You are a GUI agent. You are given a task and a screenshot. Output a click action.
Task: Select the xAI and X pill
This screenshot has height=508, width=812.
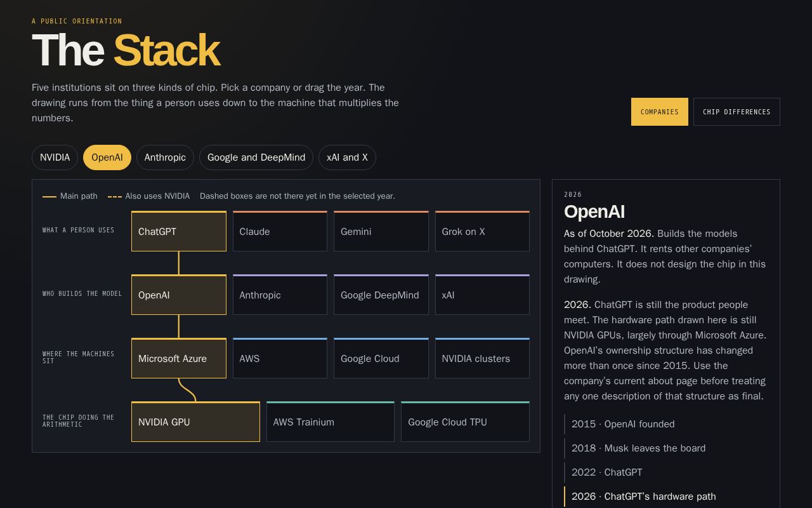point(347,157)
